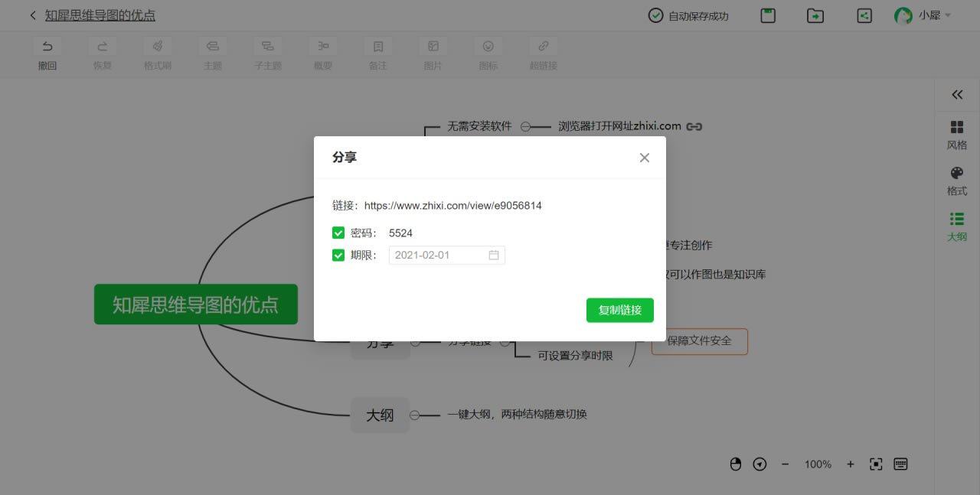Screen dimensions: 980x495
Task: Select the 大纲 node on the canvas
Action: coord(380,415)
